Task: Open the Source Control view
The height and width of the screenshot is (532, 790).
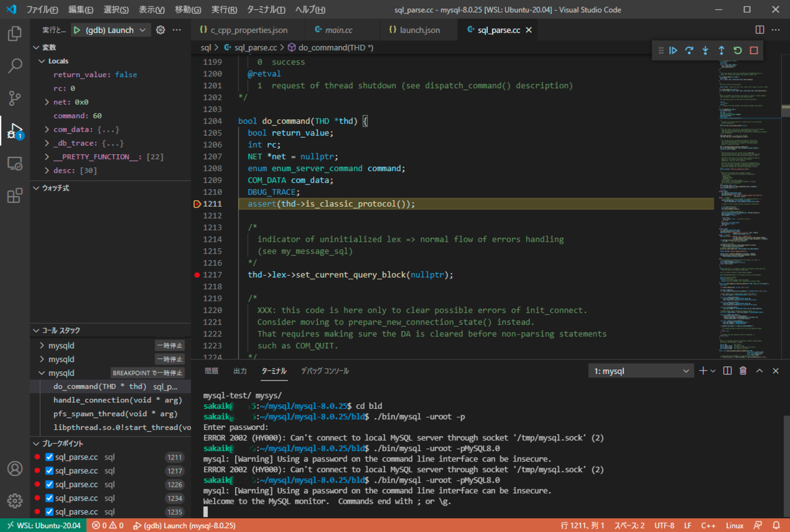Action: pos(14,98)
